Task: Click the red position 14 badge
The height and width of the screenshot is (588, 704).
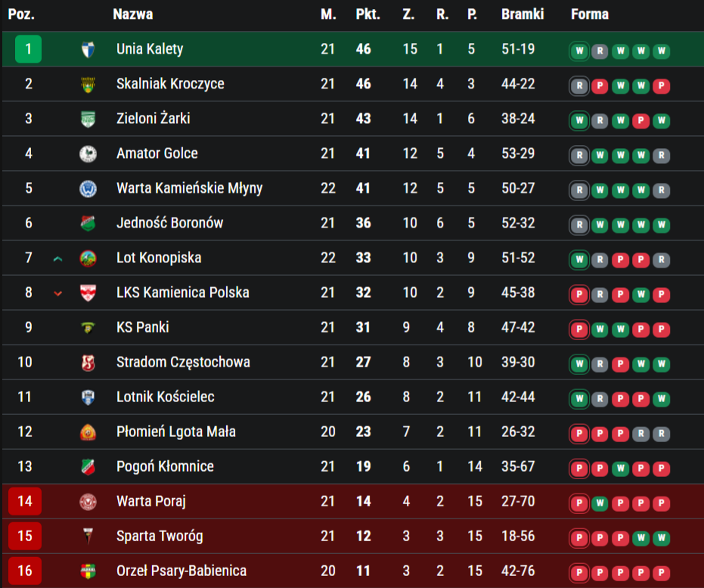Action: tap(25, 501)
